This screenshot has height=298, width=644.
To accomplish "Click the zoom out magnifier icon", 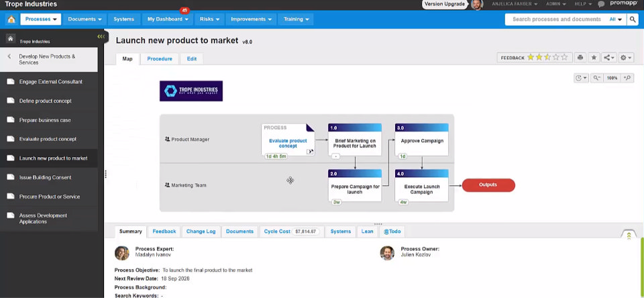I will tap(596, 78).
